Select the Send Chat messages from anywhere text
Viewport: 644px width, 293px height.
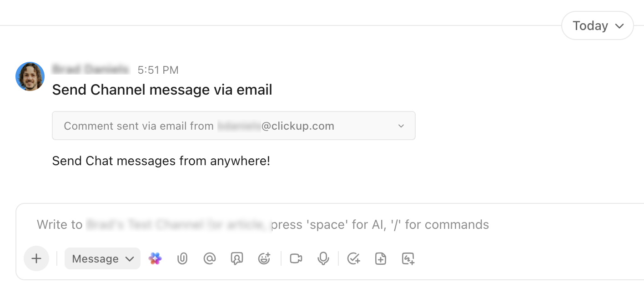(161, 161)
